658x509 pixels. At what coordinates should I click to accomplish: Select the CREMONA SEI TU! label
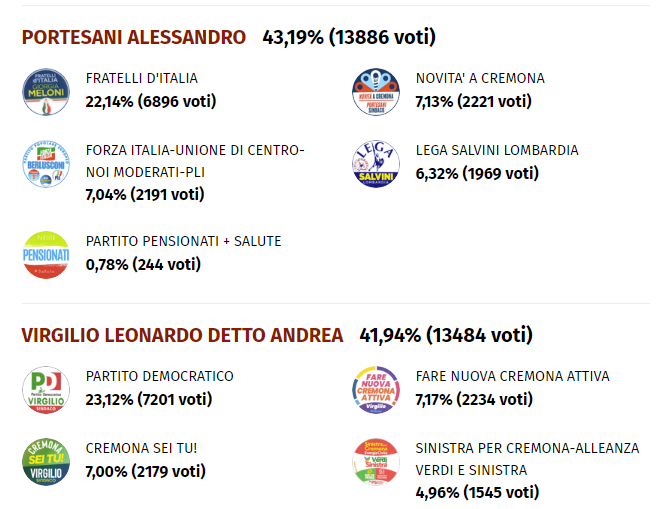pyautogui.click(x=142, y=448)
